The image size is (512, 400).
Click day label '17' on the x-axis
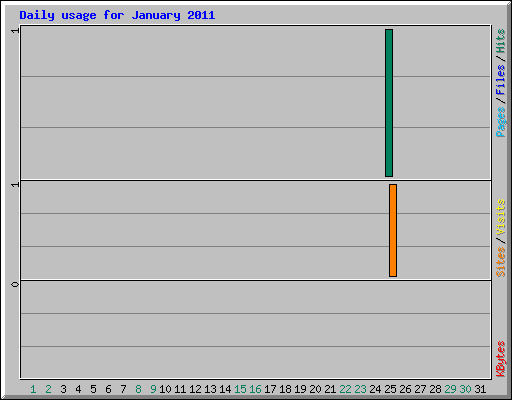[x=270, y=389]
